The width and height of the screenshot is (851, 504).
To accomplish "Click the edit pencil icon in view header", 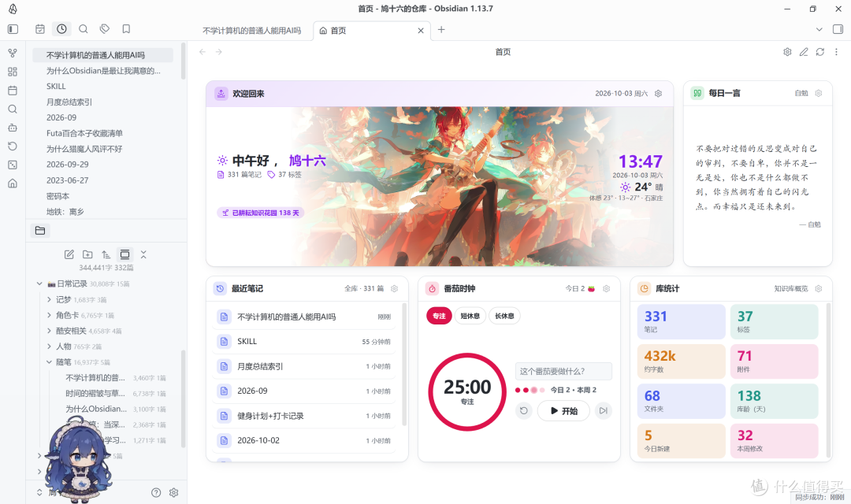I will 804,52.
